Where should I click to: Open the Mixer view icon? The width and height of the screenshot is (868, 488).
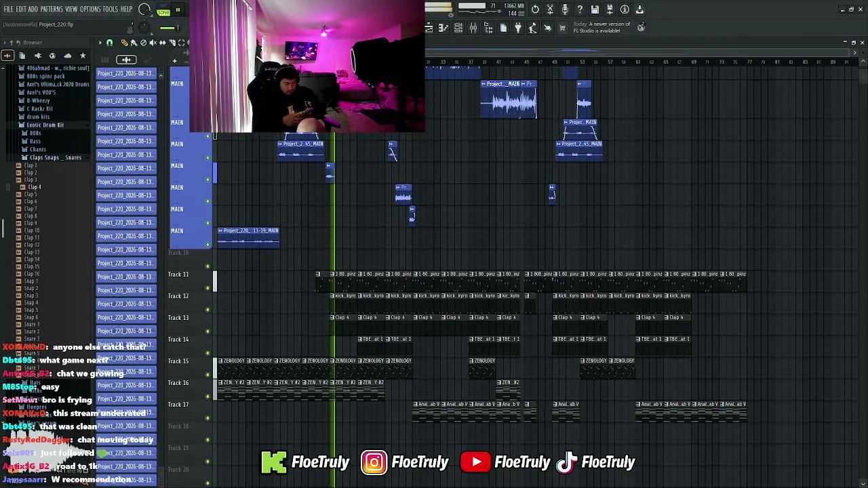tap(473, 28)
